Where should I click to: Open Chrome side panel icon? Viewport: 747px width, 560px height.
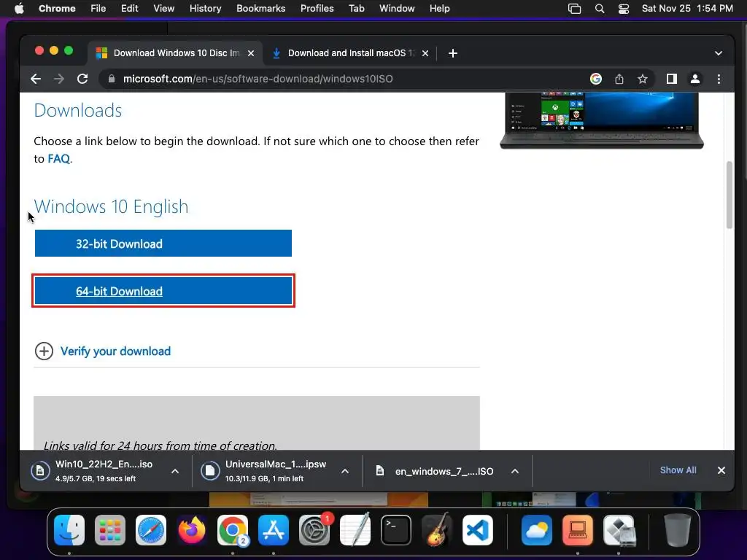[x=672, y=79]
